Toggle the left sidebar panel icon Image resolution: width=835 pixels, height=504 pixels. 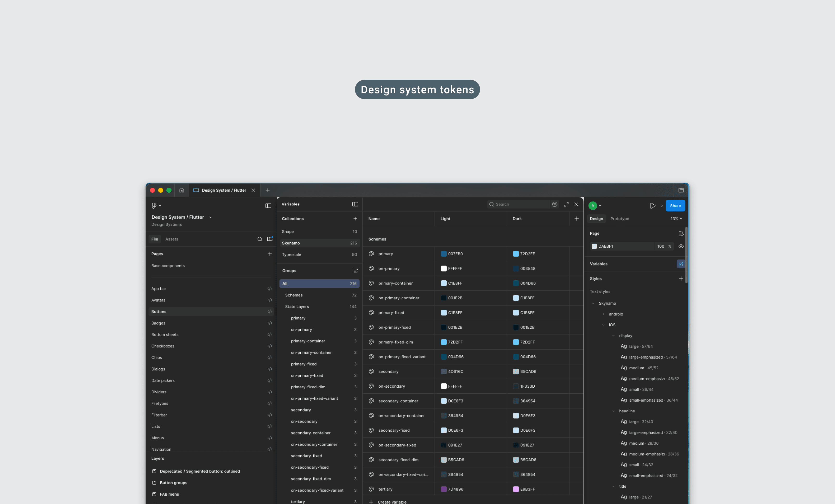pos(268,206)
